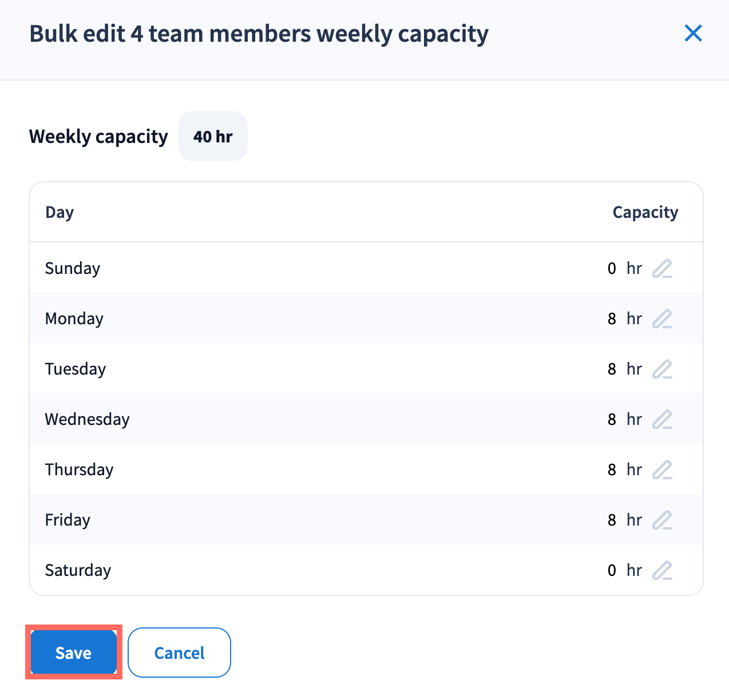Click the Day column header

coord(60,212)
